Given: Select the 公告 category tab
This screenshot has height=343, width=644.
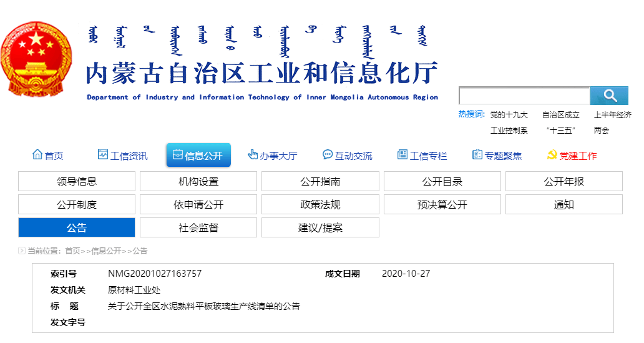Looking at the screenshot, I should point(77,227).
